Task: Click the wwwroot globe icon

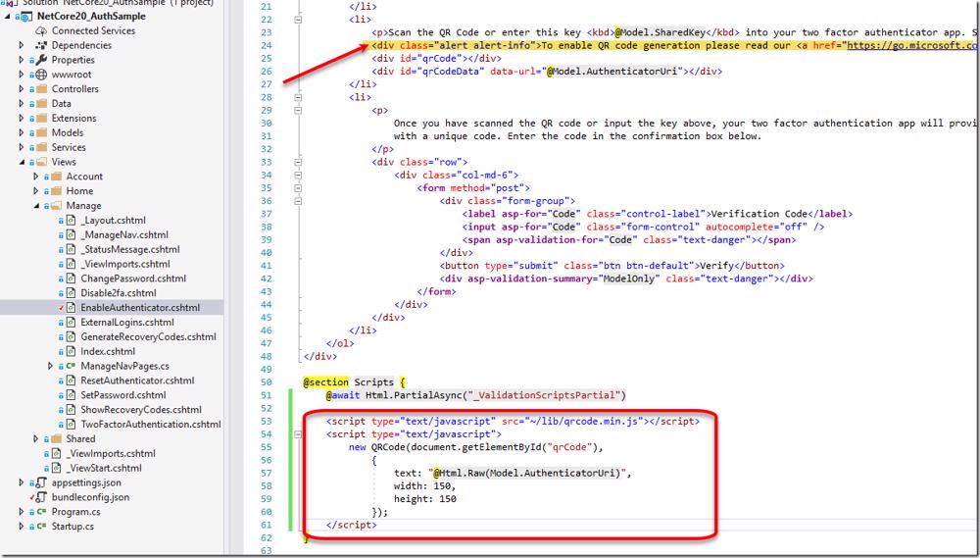Action: (41, 75)
